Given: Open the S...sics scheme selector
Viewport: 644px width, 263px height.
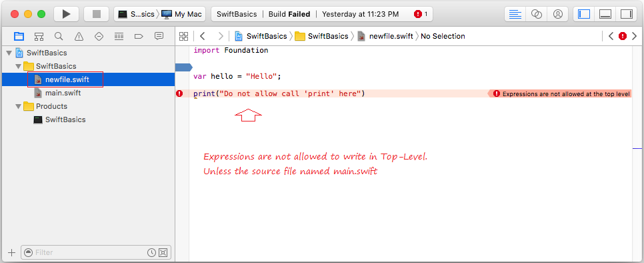Looking at the screenshot, I should [137, 14].
